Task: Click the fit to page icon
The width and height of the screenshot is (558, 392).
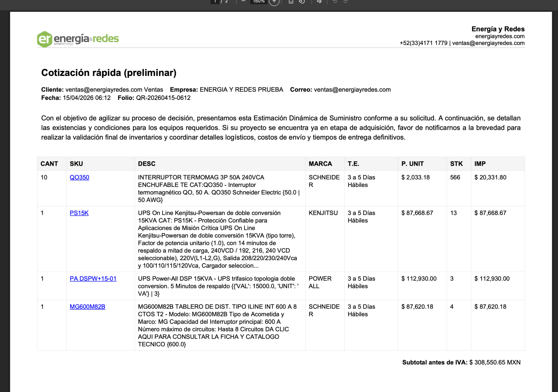Action: click(x=291, y=1)
